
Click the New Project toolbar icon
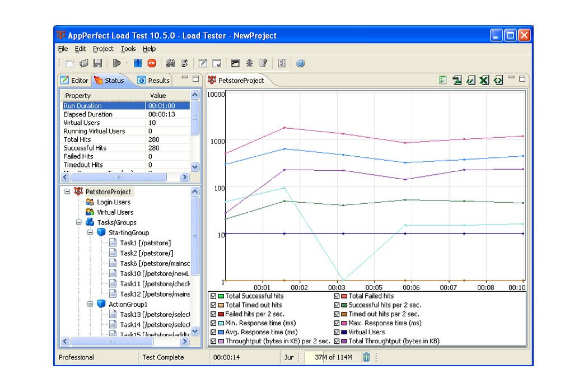pos(70,63)
